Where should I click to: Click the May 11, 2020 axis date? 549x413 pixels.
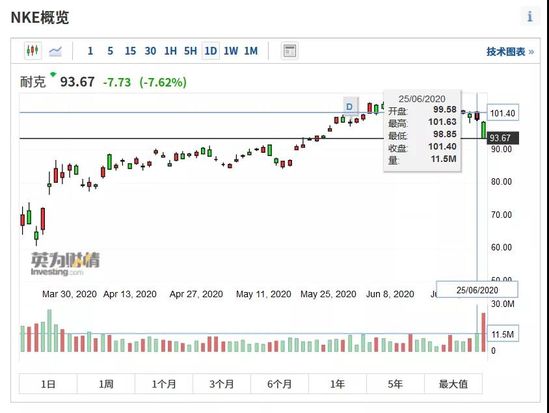(x=264, y=294)
